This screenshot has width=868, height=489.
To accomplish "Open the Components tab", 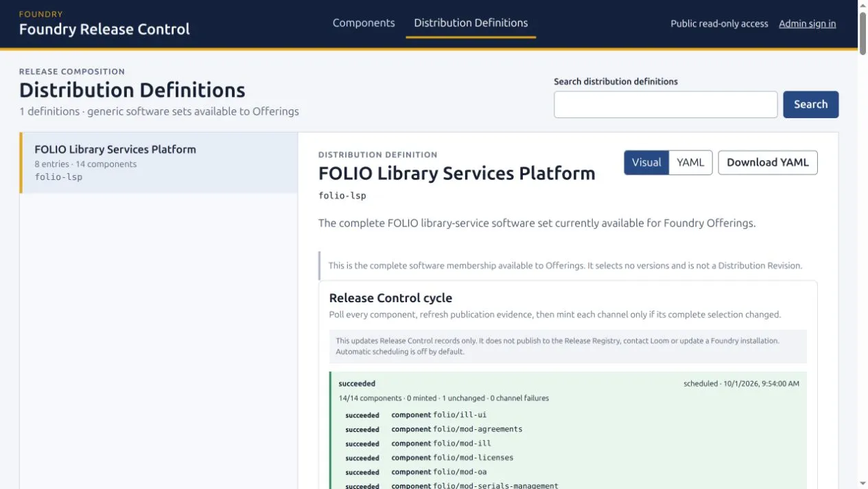I will pos(364,23).
